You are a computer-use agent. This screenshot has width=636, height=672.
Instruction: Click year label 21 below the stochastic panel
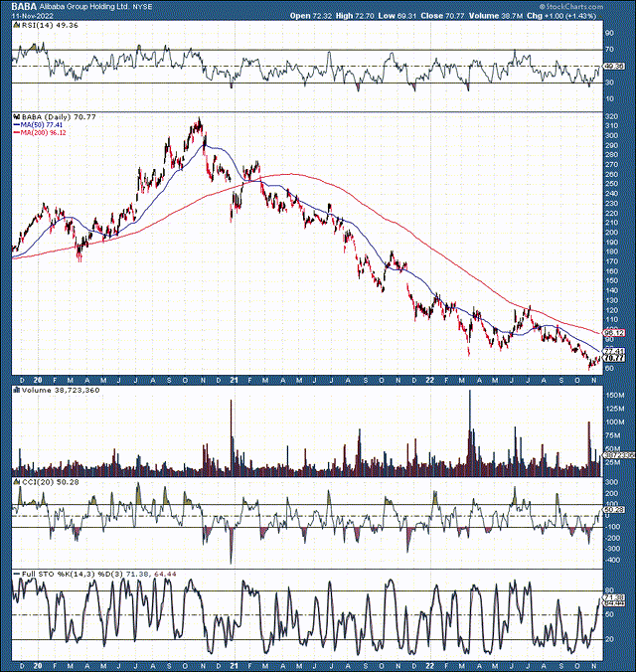click(234, 666)
